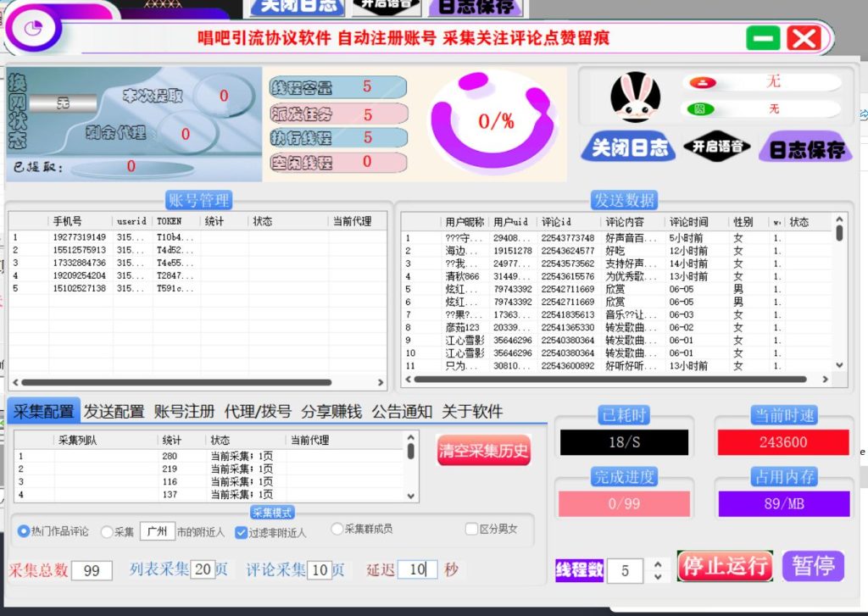
Task: Click the 完成进度 progress bar showing 0/99
Action: pos(625,504)
